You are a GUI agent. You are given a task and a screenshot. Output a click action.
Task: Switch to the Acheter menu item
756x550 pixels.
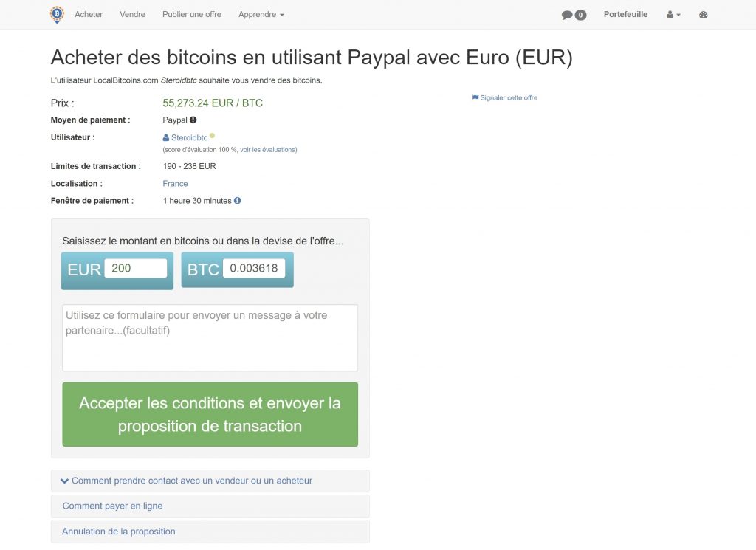pyautogui.click(x=89, y=14)
